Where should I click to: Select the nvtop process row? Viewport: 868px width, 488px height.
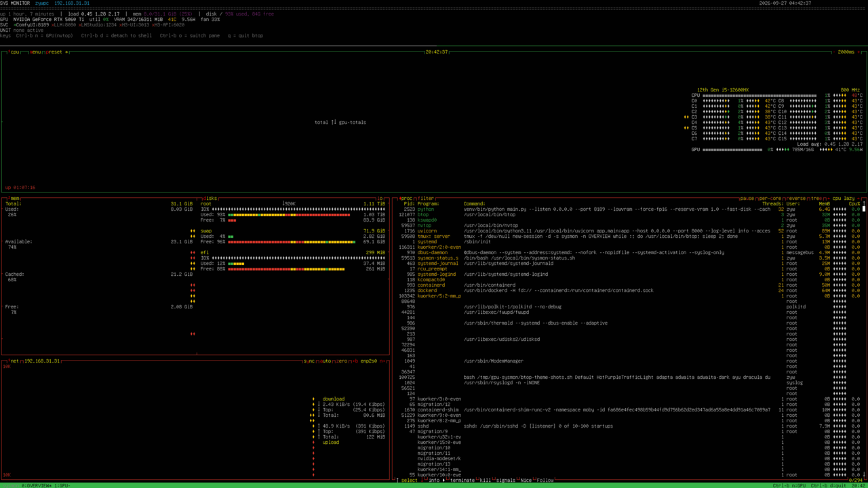coord(631,226)
